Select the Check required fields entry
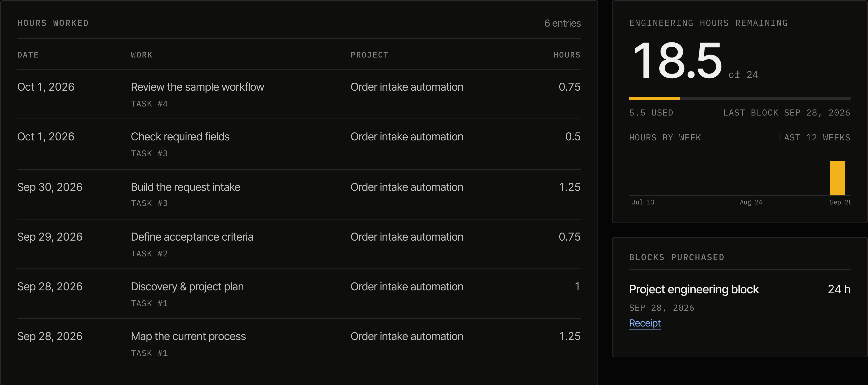868x385 pixels. [x=299, y=144]
